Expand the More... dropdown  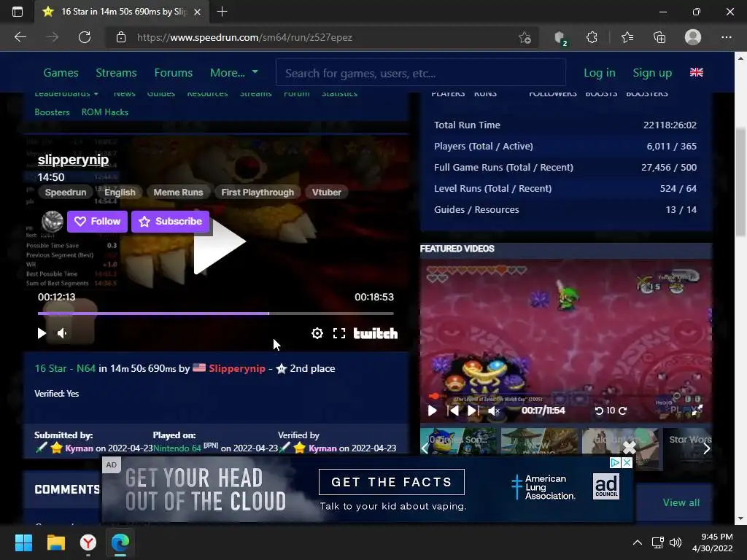click(234, 73)
